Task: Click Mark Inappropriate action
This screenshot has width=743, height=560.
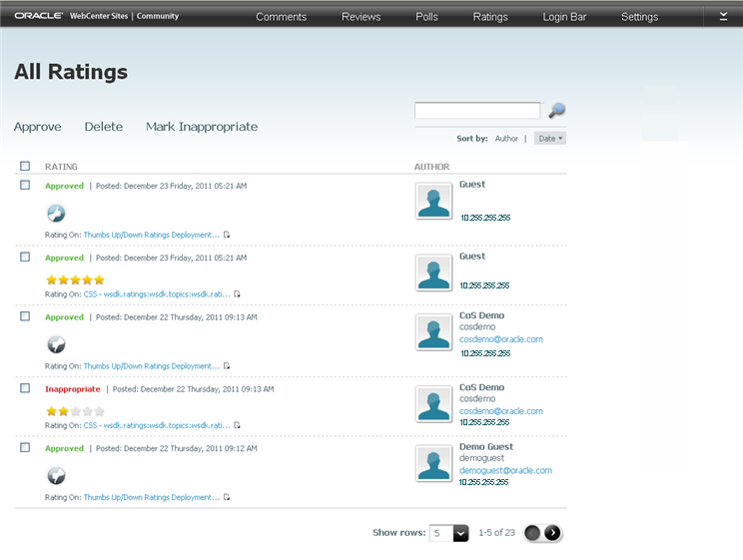Action: click(202, 127)
